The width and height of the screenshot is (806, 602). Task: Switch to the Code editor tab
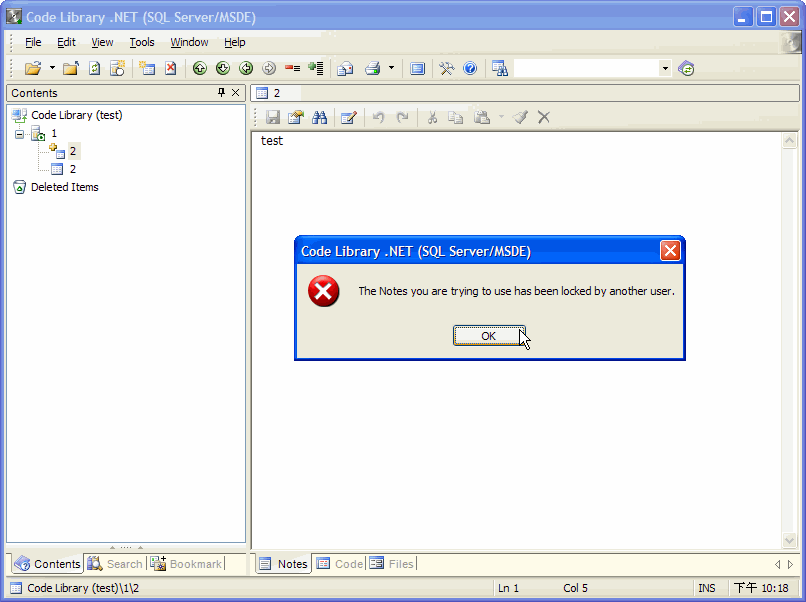[x=340, y=564]
